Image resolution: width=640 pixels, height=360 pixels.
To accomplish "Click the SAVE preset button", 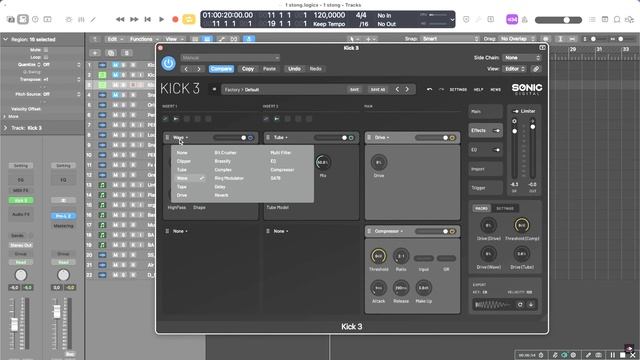I will [354, 89].
